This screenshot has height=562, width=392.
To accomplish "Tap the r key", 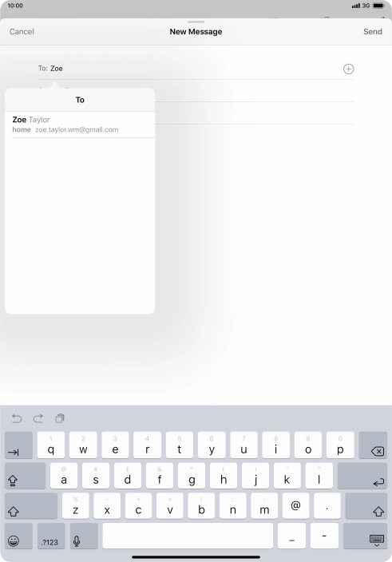I will coord(147,445).
